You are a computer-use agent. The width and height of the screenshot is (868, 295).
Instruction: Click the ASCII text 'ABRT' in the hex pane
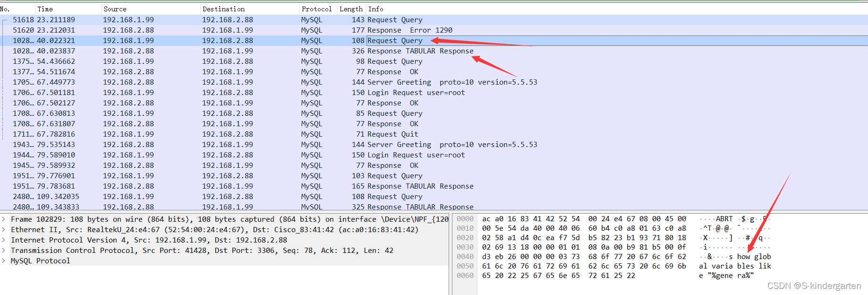tap(724, 219)
